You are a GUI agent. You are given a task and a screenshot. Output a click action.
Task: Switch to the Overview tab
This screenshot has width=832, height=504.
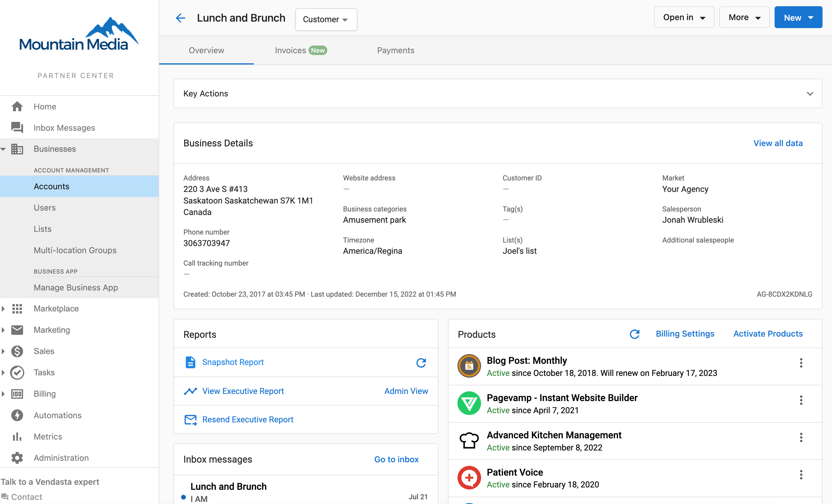[x=206, y=50]
